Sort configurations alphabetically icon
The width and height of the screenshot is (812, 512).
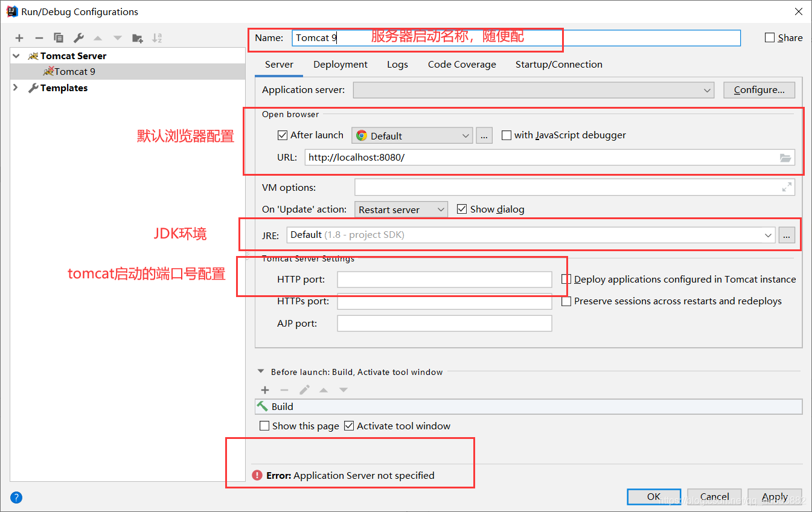(157, 38)
